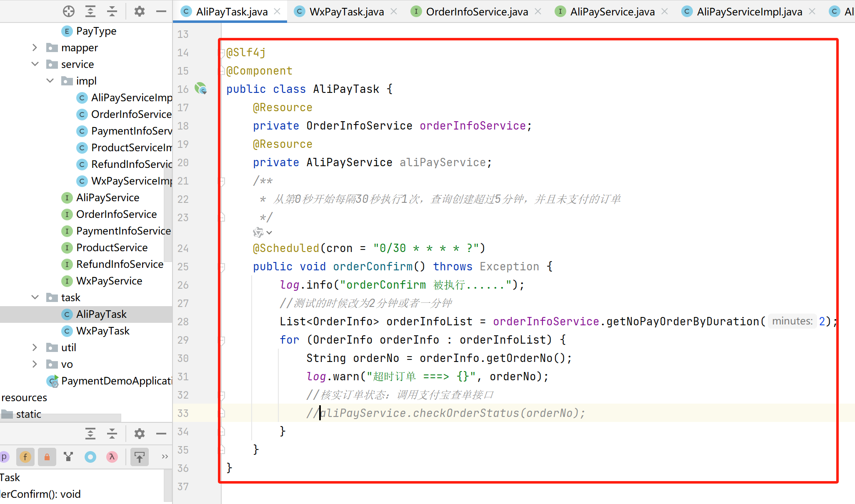
Task: Show more Structure toolbar actions via chevrons
Action: (165, 457)
